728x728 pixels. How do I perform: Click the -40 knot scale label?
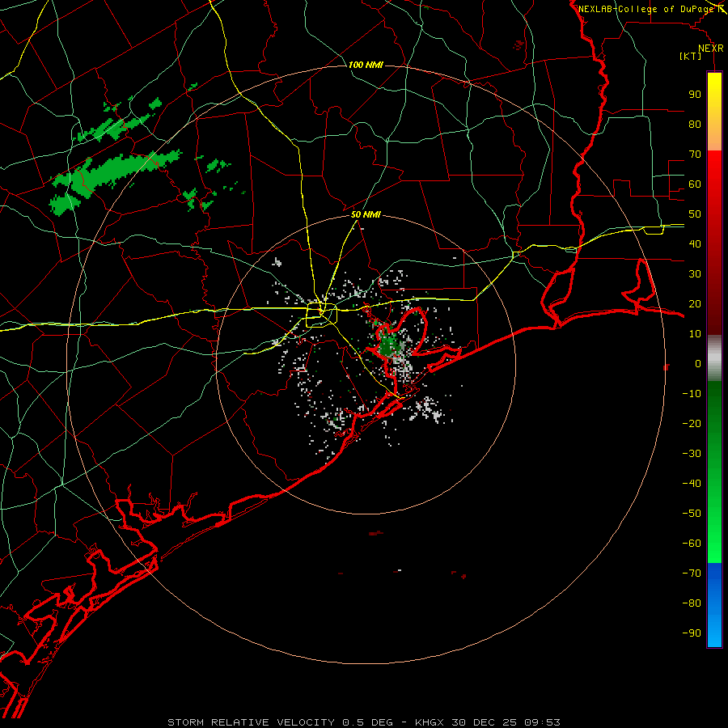coord(692,484)
